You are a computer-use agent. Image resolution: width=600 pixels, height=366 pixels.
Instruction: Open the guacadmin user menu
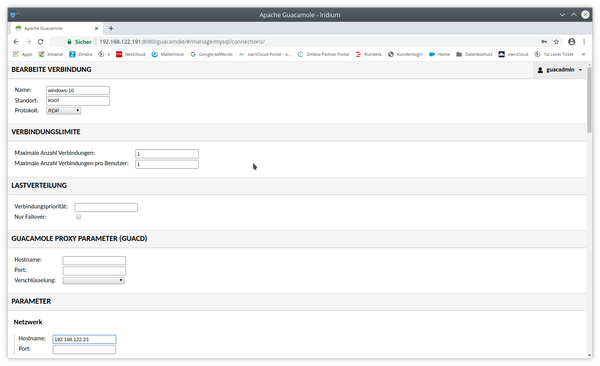pos(559,70)
